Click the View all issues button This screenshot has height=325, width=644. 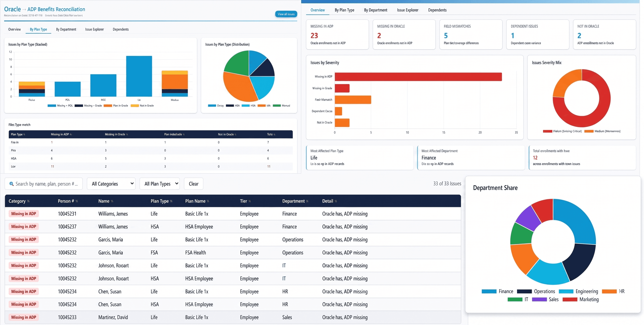click(x=286, y=14)
